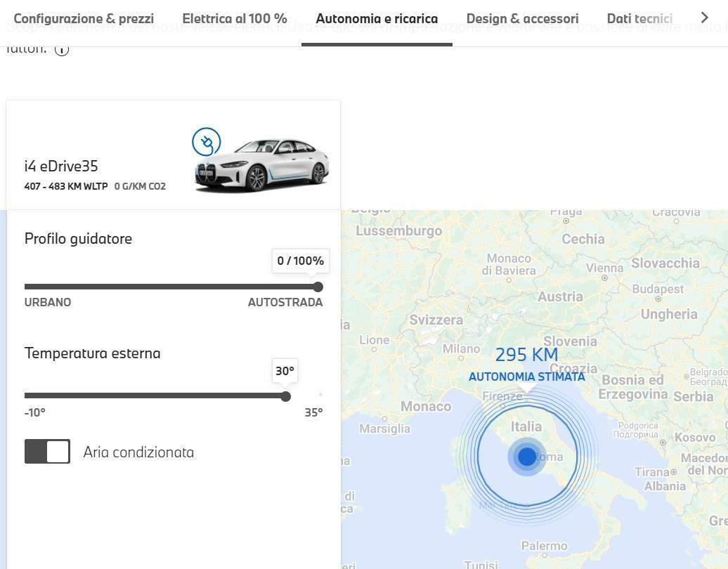Click the info icon next to 'fattori.'

click(x=62, y=50)
